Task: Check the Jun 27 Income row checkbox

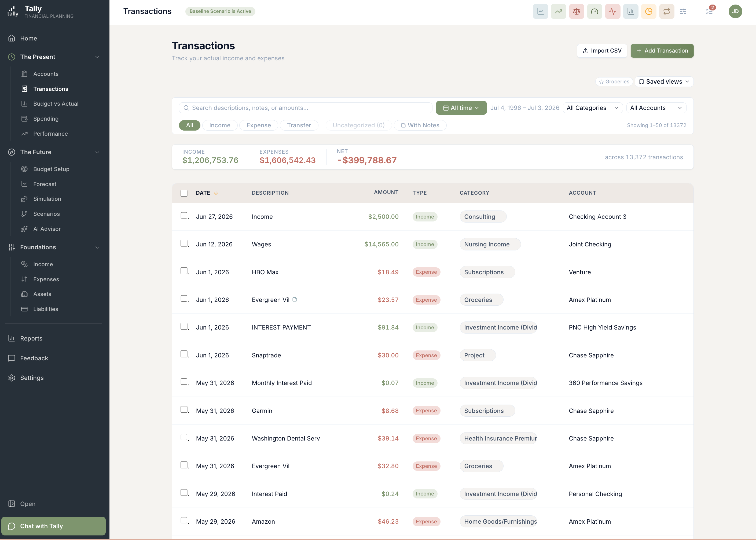Action: pyautogui.click(x=184, y=216)
